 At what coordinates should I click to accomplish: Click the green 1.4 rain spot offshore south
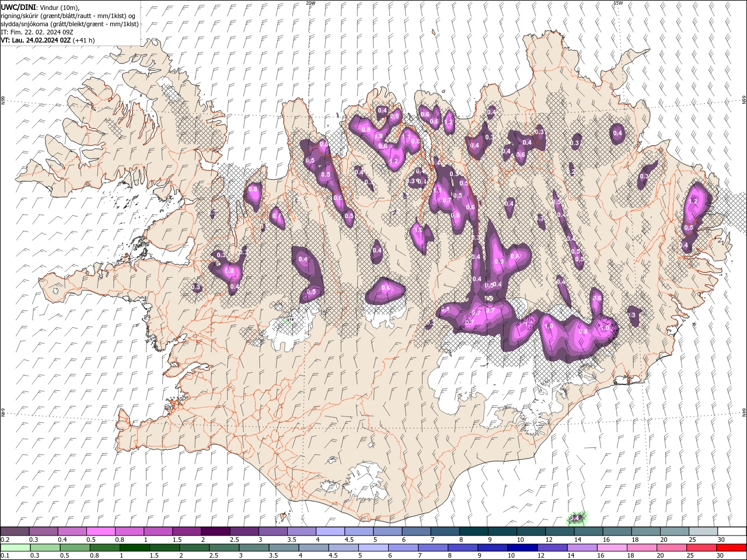click(577, 517)
